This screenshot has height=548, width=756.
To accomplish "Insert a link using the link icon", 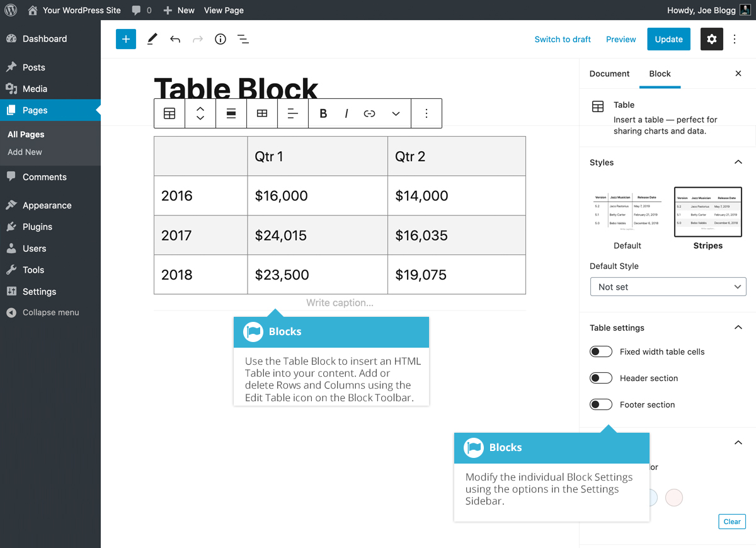I will [370, 113].
